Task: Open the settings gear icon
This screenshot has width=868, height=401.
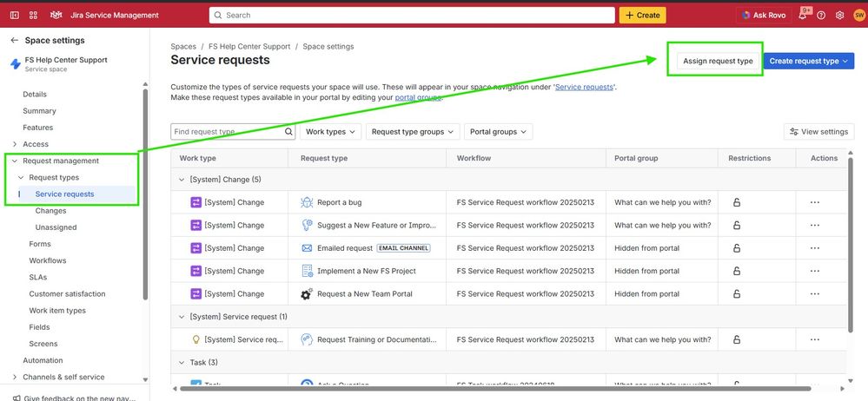Action: tap(840, 16)
